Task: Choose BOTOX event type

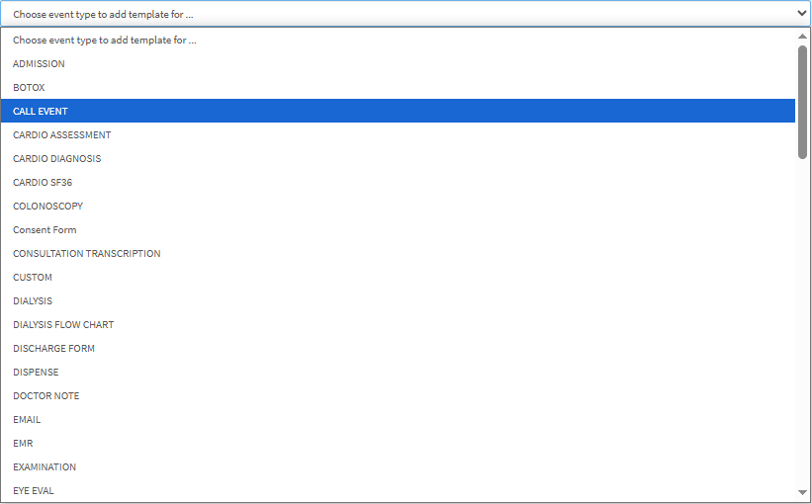Action: click(x=398, y=87)
